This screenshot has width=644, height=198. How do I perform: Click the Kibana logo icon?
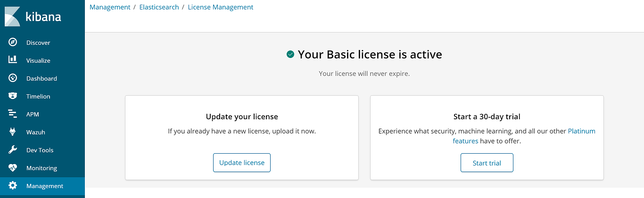click(x=12, y=16)
